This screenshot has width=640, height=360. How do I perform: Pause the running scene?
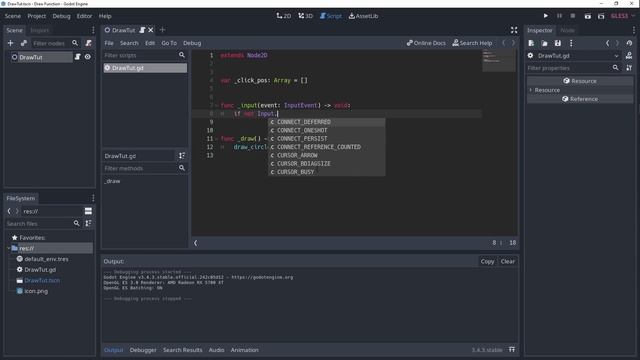[560, 16]
